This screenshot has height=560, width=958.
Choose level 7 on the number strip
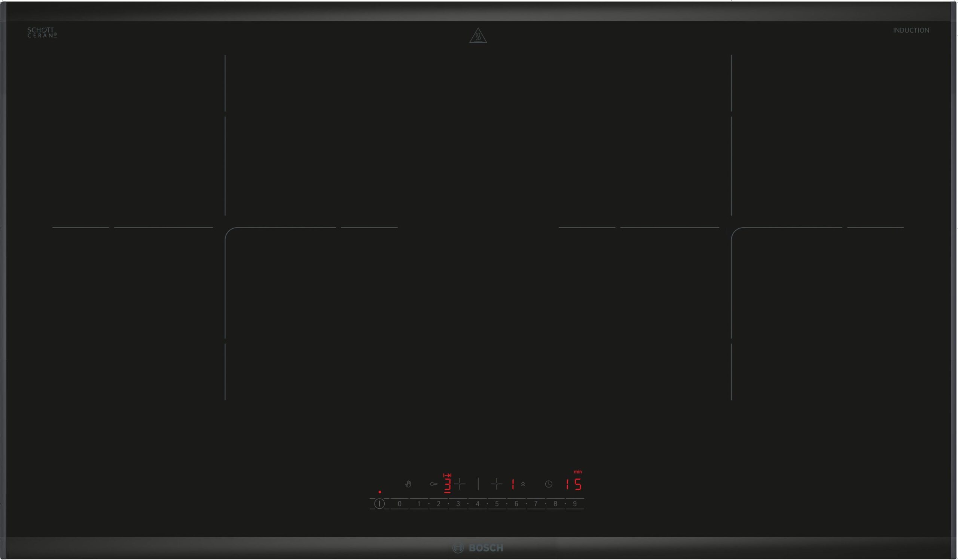pos(536,504)
